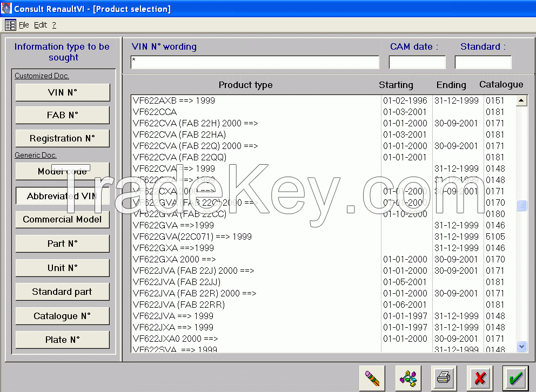Click the Starting column header
536x392 pixels.
click(x=396, y=85)
